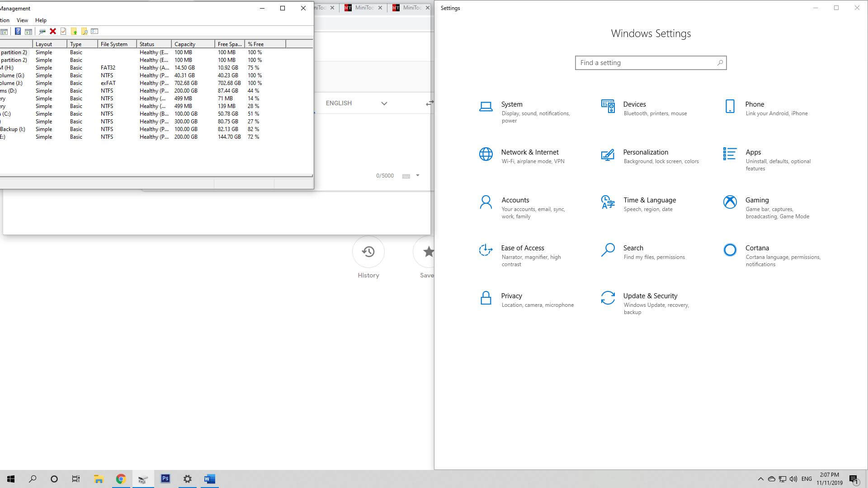Sort by the Status column header
This screenshot has width=868, height=488.
click(x=154, y=44)
